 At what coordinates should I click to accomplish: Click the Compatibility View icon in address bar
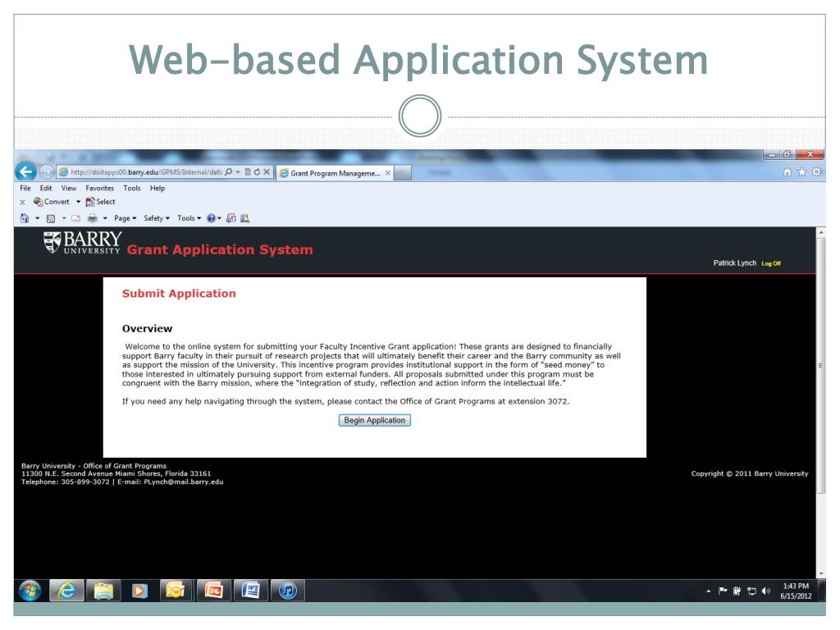pos(248,172)
